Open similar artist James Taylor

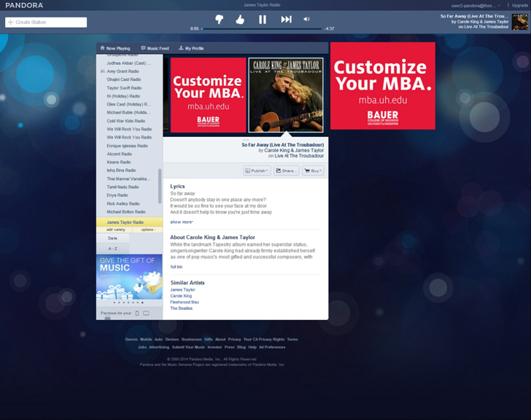(x=183, y=289)
